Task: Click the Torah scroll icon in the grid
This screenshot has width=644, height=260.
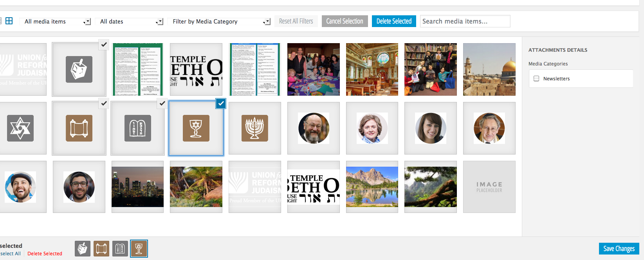Action: click(79, 128)
